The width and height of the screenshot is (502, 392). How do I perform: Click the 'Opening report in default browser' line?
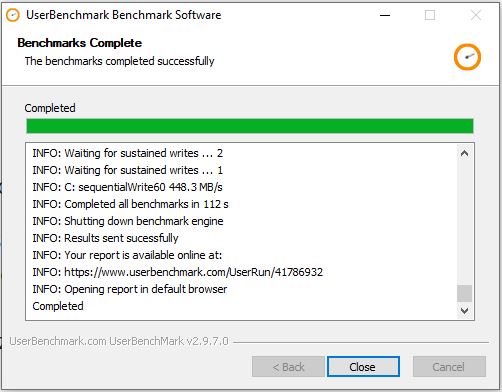pyautogui.click(x=130, y=289)
